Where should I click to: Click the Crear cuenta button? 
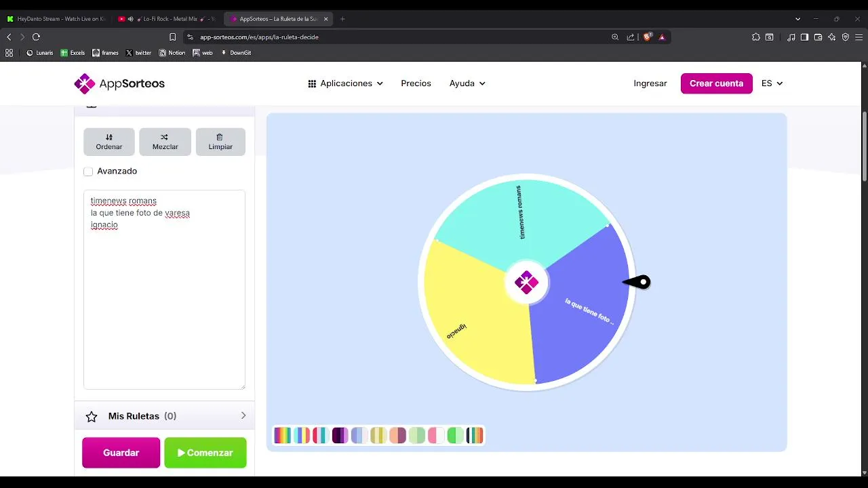point(717,83)
